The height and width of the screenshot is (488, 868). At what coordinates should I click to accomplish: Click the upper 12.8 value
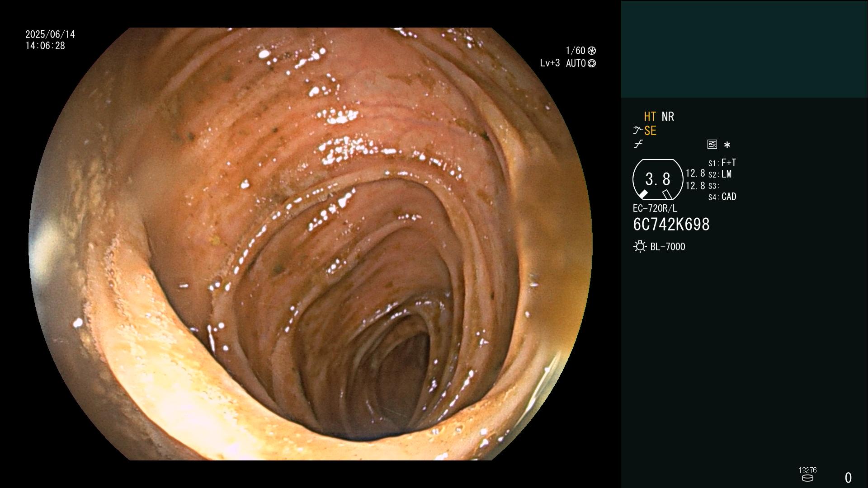695,173
